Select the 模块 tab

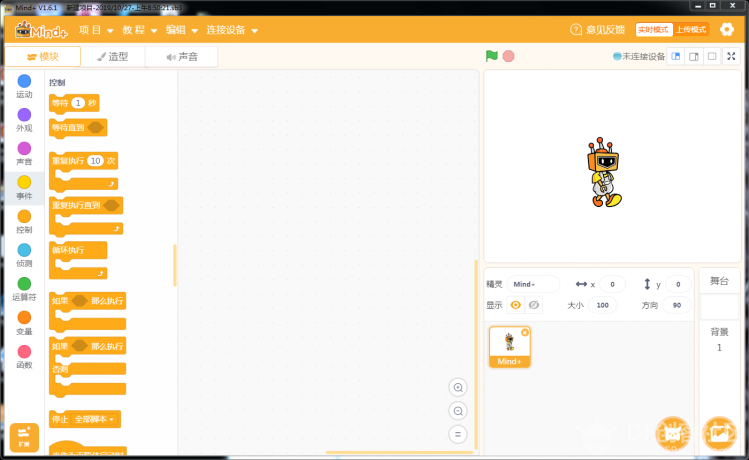click(43, 56)
